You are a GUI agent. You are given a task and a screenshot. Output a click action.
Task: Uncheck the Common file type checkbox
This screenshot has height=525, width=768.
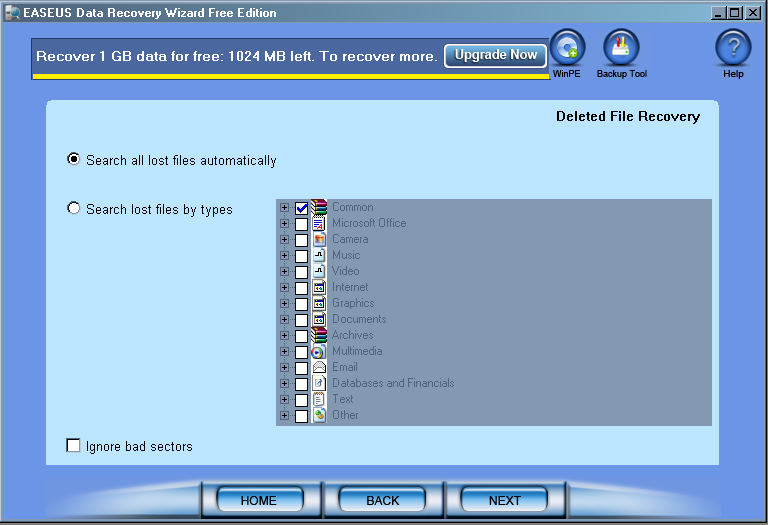(302, 209)
